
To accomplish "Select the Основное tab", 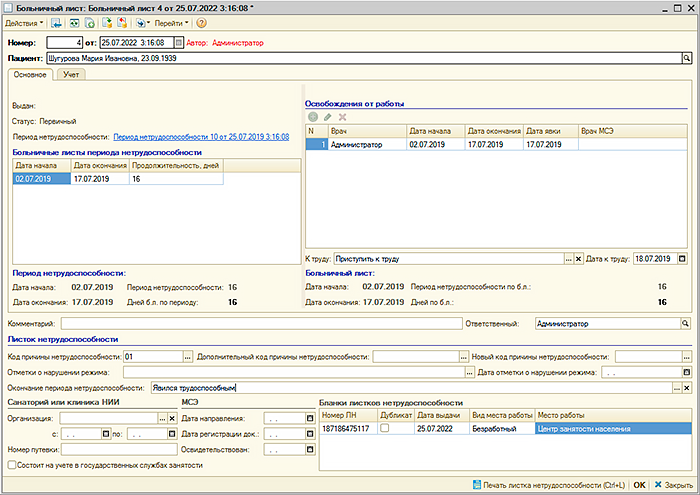I will coord(30,75).
